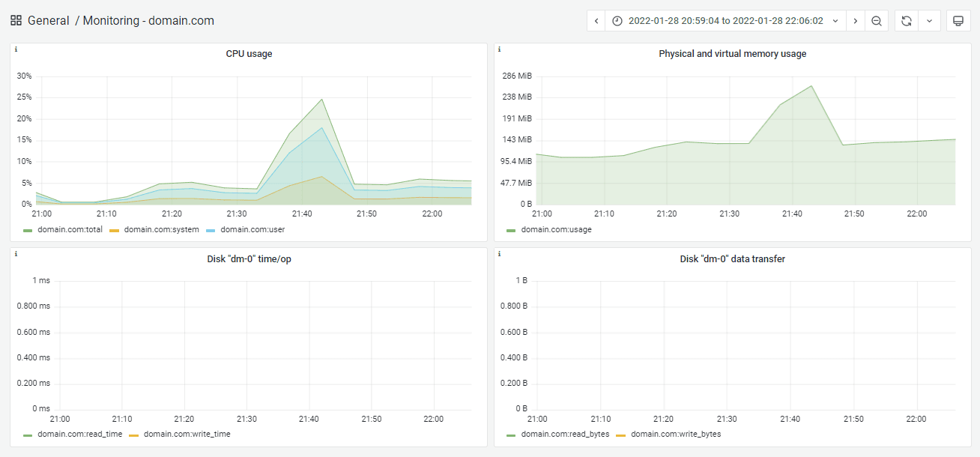This screenshot has width=980, height=457.
Task: Toggle the domain.com:total series in legend
Action: pos(68,229)
